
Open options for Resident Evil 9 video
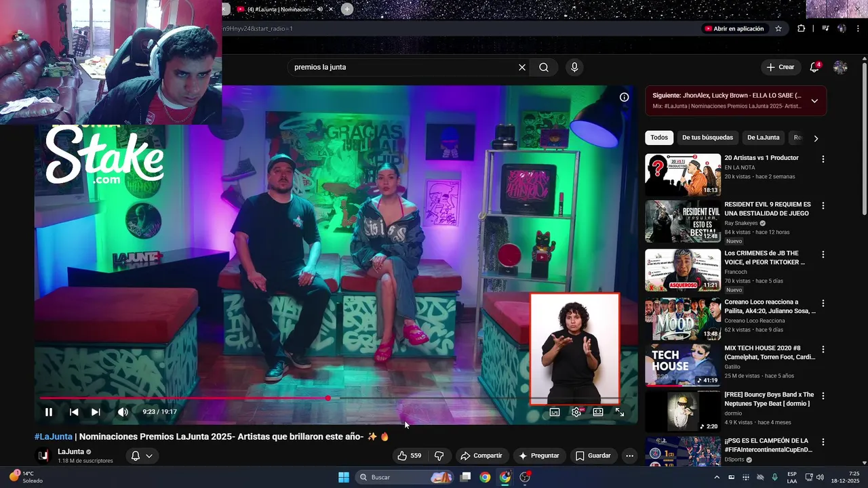click(x=823, y=205)
